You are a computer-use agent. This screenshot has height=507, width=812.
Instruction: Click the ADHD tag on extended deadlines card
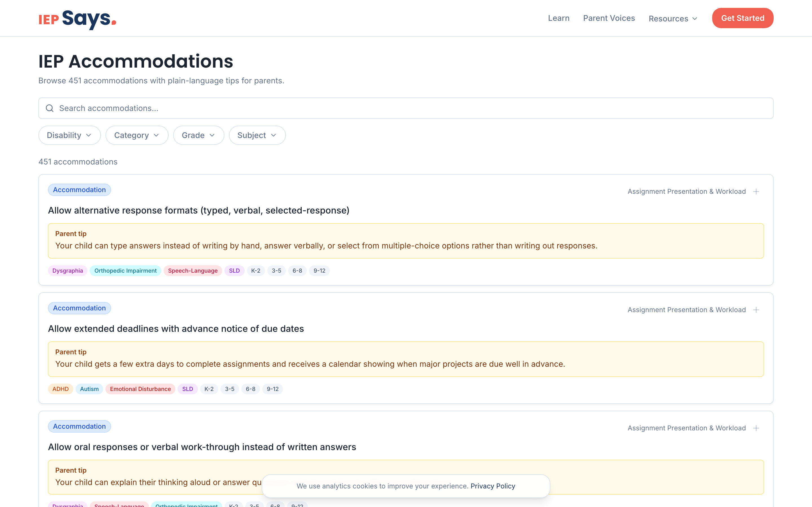click(x=60, y=389)
